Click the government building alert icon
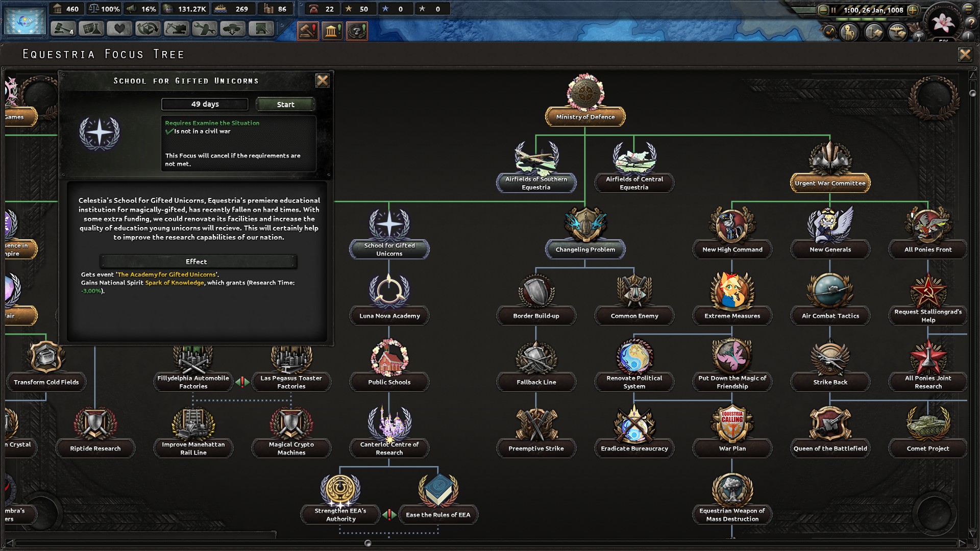This screenshot has height=551, width=980. tap(332, 31)
